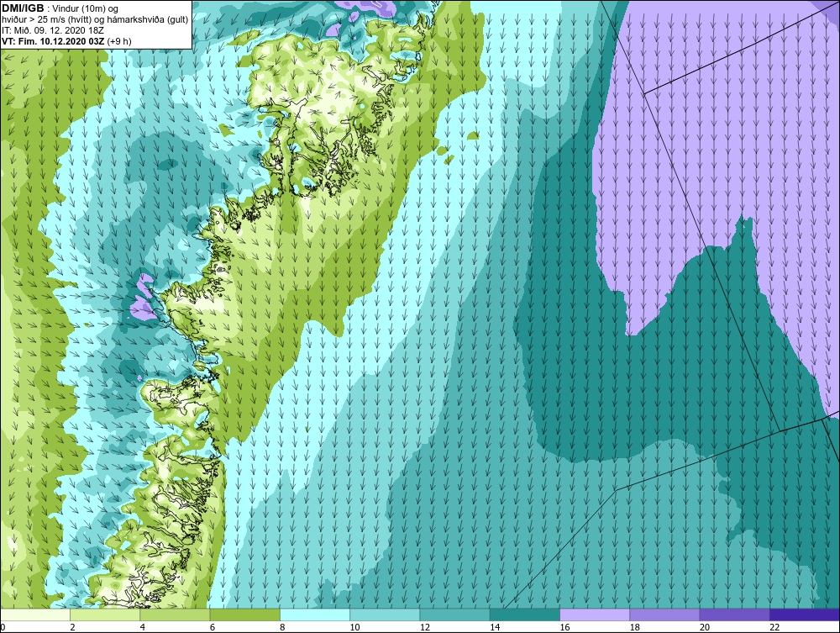
Task: Click the 2-4 m/s light green swatch
Action: [x=105, y=615]
